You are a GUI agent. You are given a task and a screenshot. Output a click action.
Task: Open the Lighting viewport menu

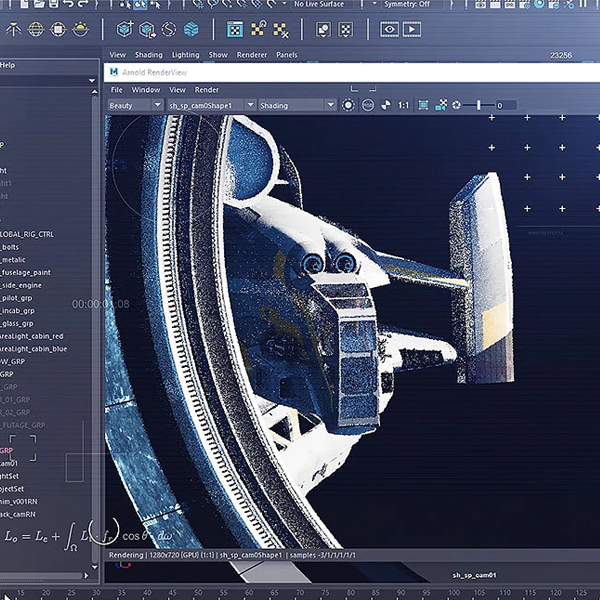[x=185, y=55]
